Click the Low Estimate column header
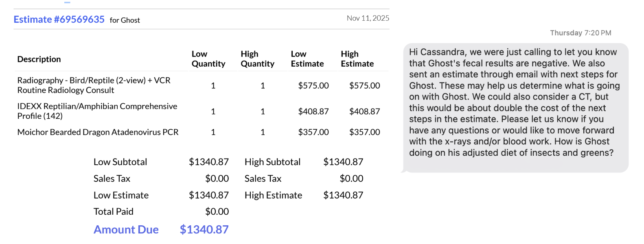The height and width of the screenshot is (244, 644). tap(307, 59)
